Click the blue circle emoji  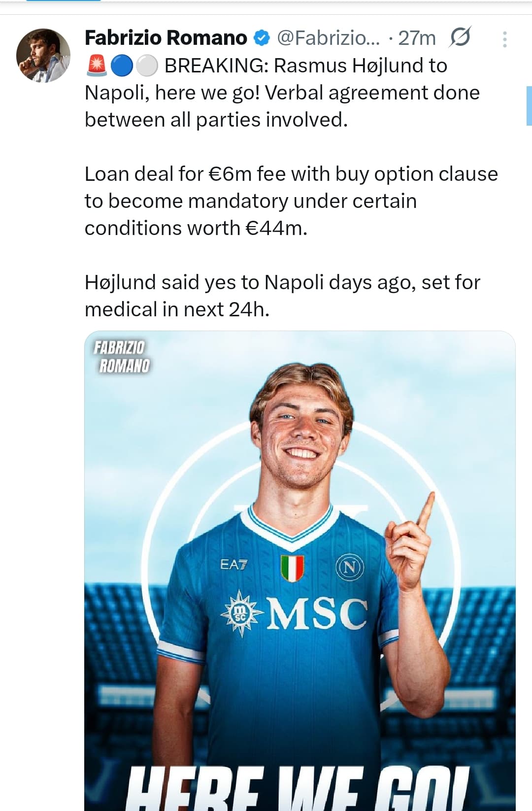point(121,66)
